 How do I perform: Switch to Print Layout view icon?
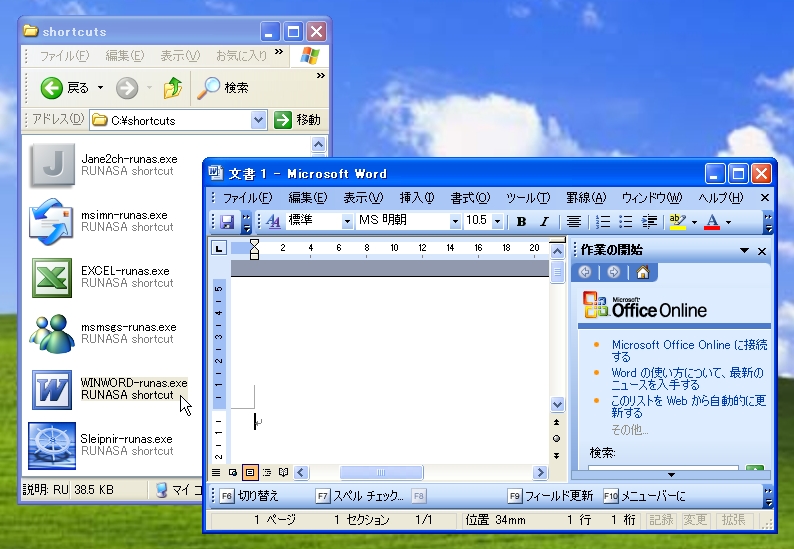(250, 473)
